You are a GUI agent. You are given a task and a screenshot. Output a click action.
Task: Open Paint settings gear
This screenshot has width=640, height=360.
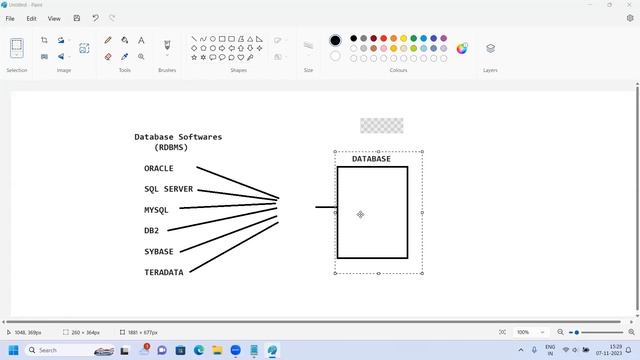pyautogui.click(x=630, y=18)
